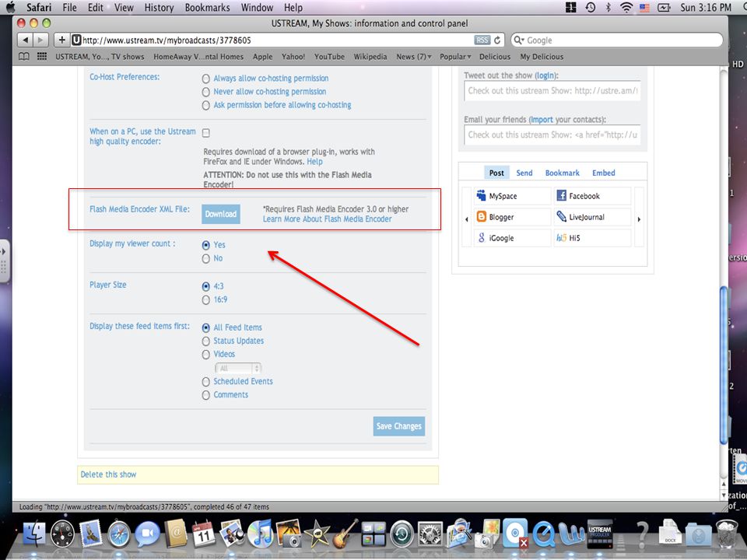Show previous sharing services with left arrow

pos(466,219)
